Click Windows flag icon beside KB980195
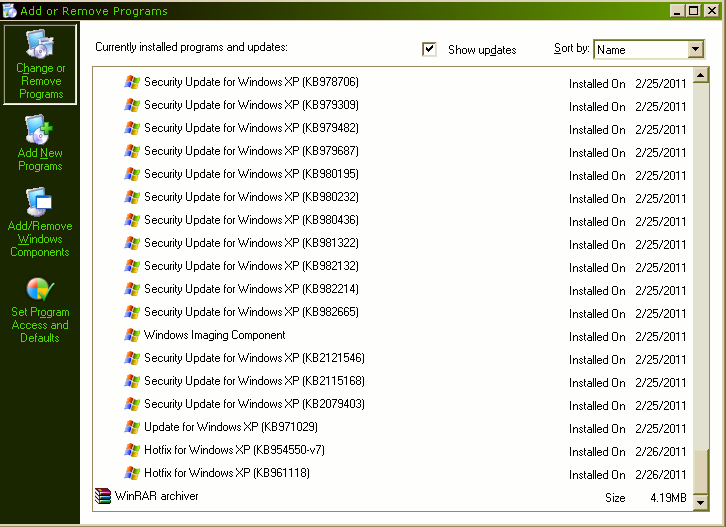This screenshot has height=527, width=726. 132,174
